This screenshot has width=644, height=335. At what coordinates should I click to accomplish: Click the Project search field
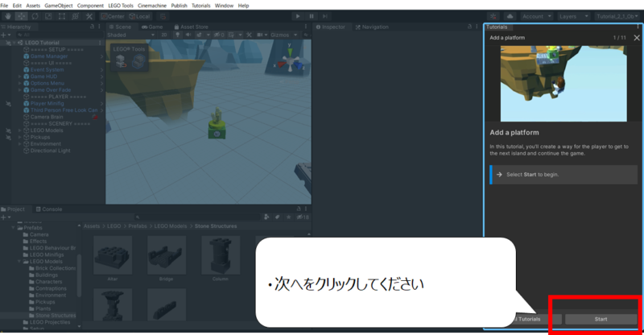coord(196,217)
